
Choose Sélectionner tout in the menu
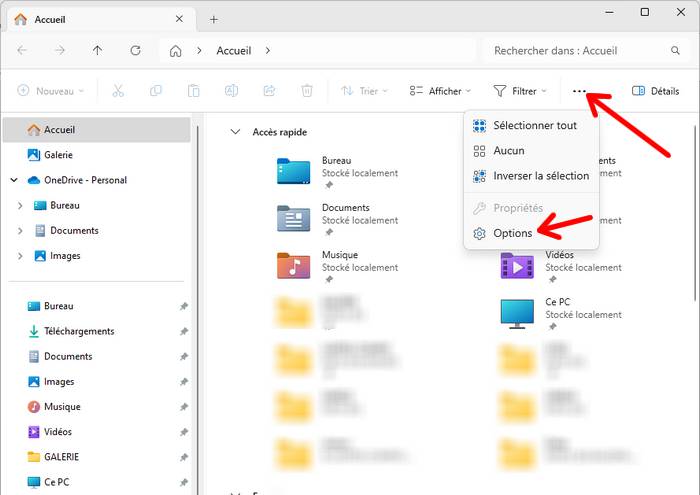pyautogui.click(x=531, y=125)
